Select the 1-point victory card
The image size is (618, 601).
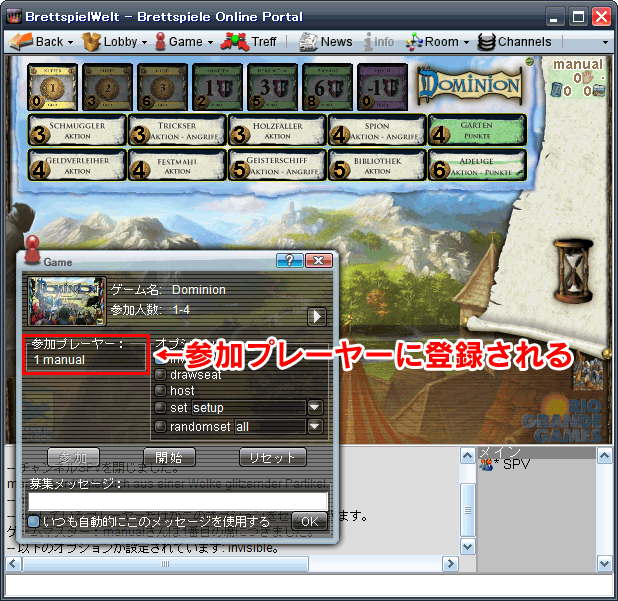[x=217, y=87]
